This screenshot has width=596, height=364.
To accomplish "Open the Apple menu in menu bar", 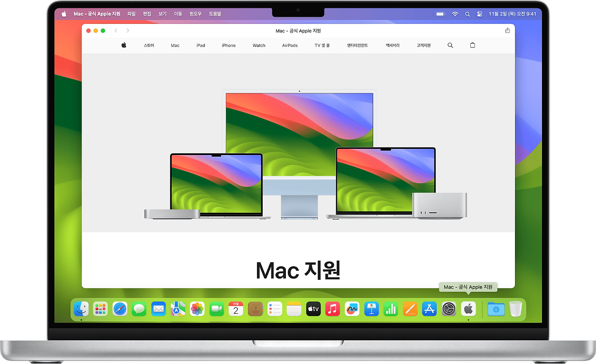I will (64, 14).
